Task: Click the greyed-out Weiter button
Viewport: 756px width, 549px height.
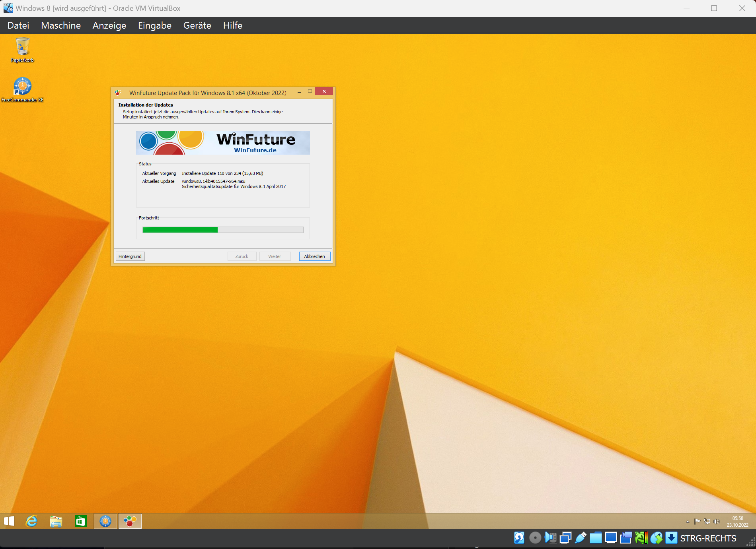Action: (x=275, y=256)
